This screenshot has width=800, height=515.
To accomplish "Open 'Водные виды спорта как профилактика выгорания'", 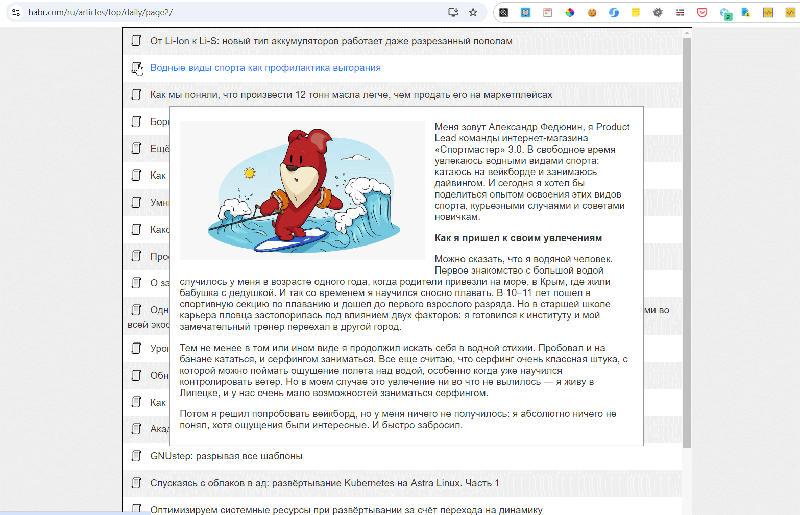I will [265, 68].
